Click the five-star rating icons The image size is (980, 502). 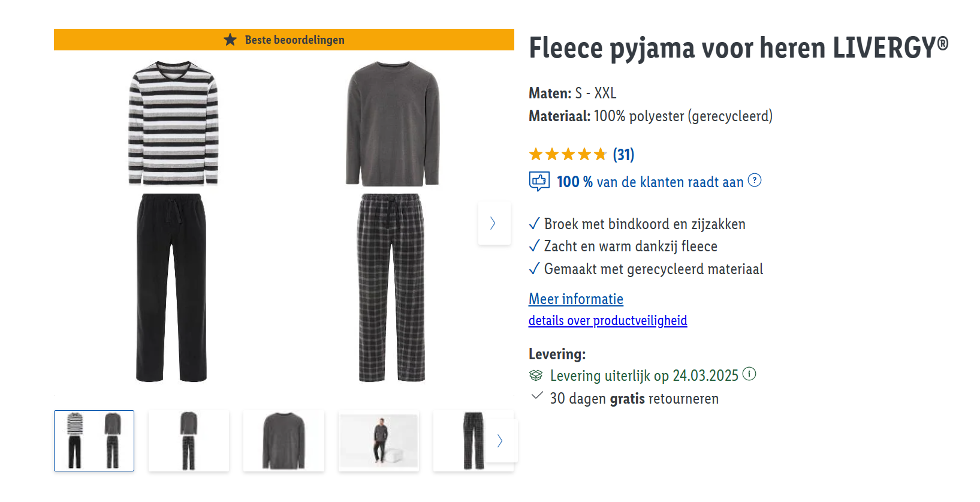pyautogui.click(x=568, y=155)
